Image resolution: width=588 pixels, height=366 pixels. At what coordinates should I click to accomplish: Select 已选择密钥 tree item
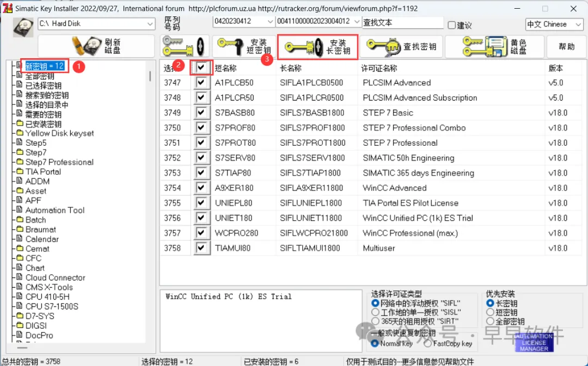[x=44, y=86]
